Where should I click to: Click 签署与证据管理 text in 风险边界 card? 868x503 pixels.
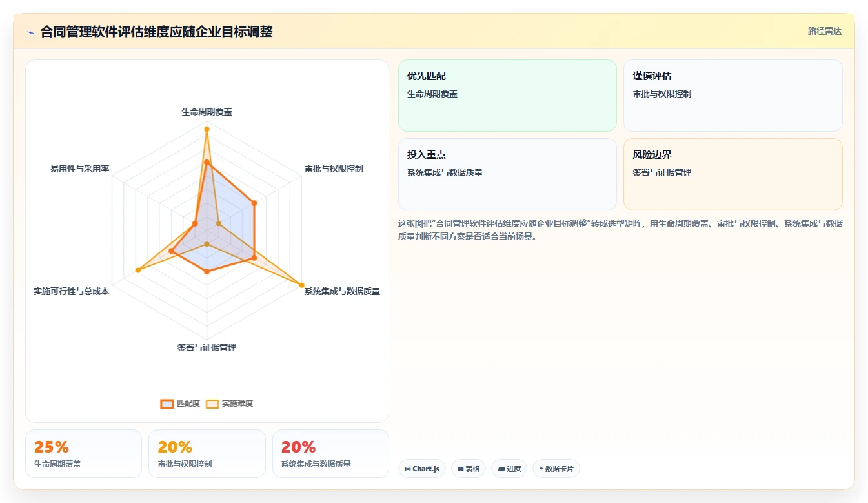coord(662,172)
